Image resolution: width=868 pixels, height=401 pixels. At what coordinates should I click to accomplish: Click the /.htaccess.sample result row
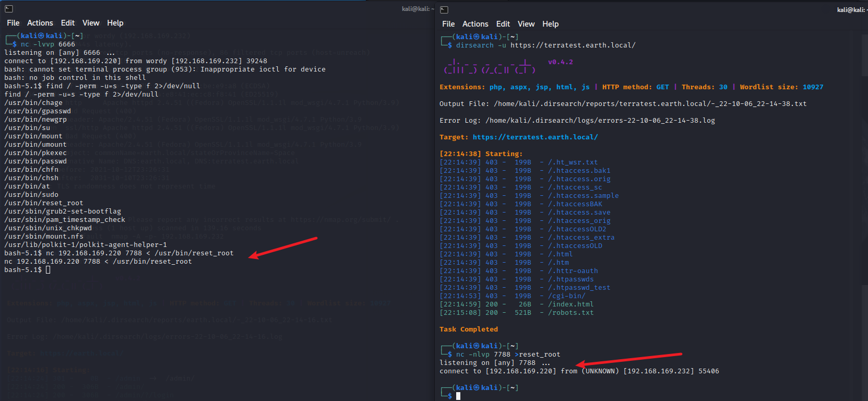pyautogui.click(x=529, y=196)
